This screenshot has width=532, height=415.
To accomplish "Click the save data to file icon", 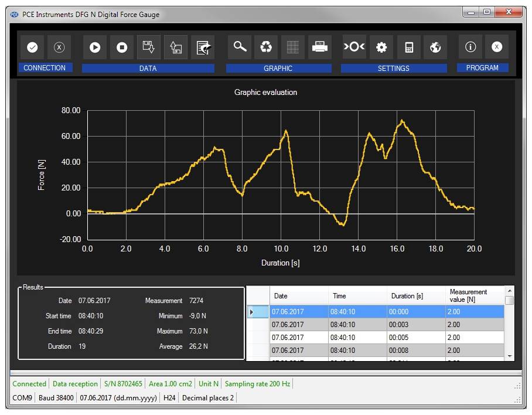I will point(149,47).
